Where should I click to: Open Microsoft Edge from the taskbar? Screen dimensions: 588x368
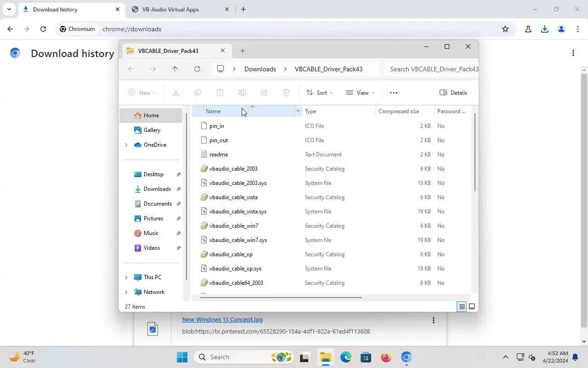(346, 357)
